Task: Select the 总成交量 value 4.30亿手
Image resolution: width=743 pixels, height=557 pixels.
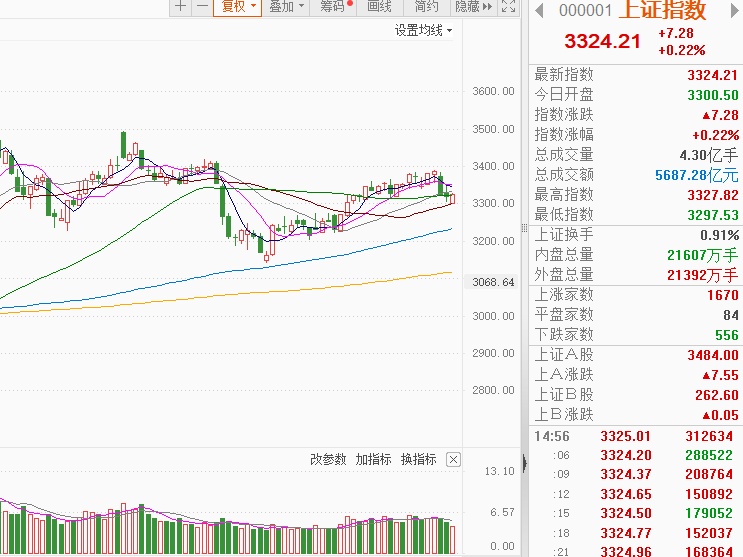Action: [x=709, y=155]
